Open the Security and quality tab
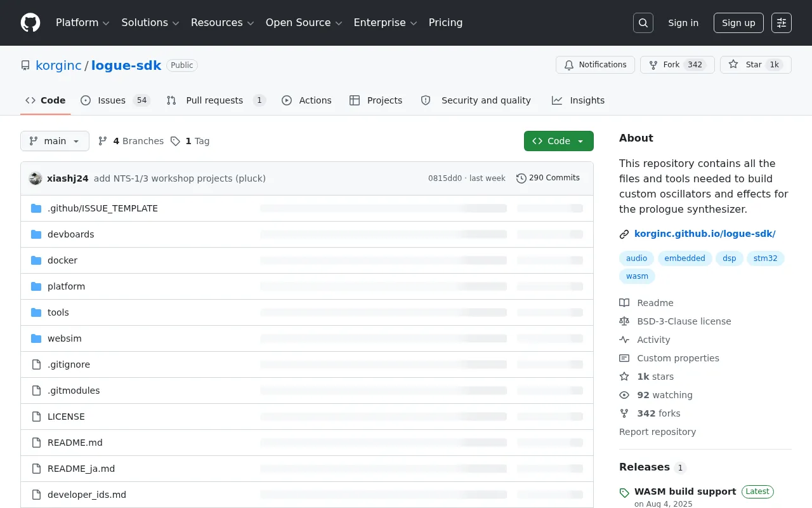 pos(476,100)
